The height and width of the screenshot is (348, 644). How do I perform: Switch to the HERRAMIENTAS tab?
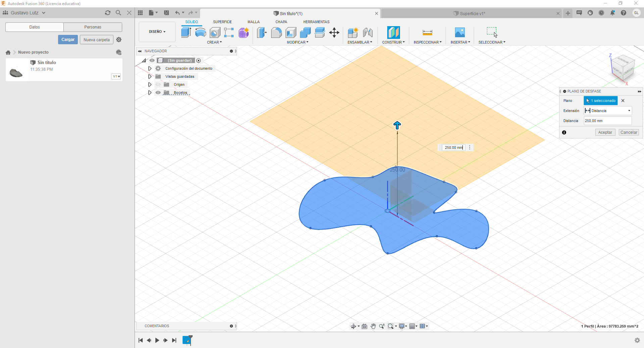pos(316,22)
